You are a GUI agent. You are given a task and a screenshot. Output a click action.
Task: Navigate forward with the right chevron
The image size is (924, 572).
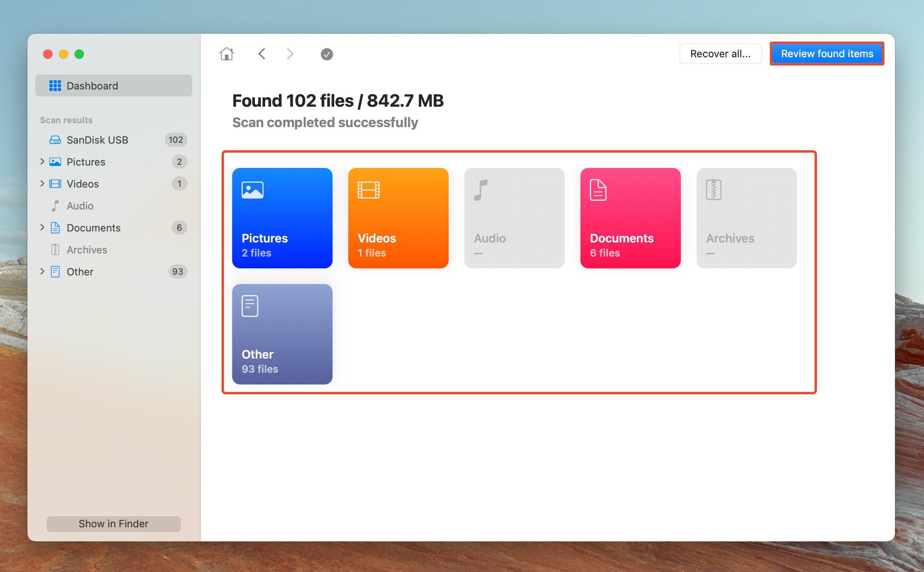(290, 54)
